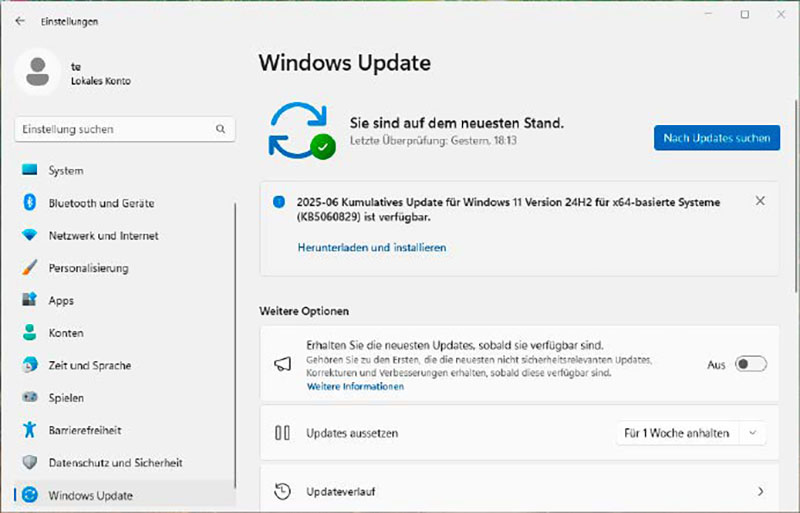Viewport: 800px width, 513px height.
Task: Click the System monitor icon
Action: click(30, 170)
